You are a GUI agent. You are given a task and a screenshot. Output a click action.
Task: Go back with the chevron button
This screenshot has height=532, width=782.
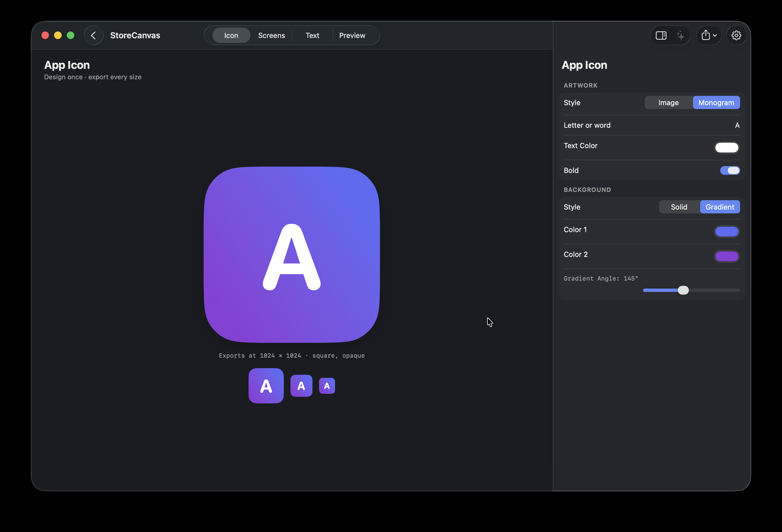pos(93,35)
